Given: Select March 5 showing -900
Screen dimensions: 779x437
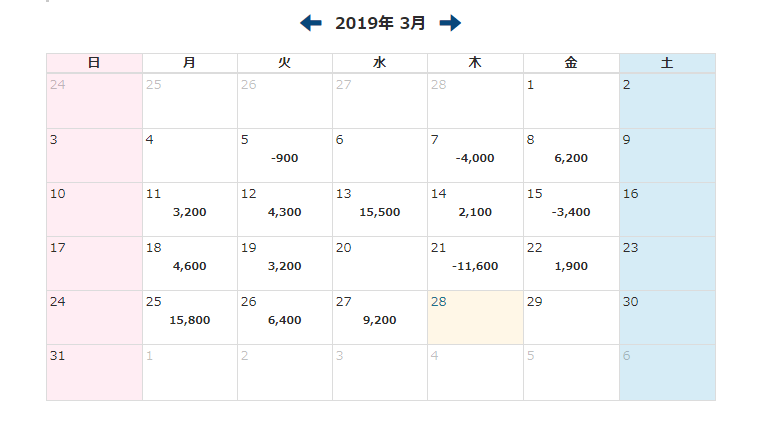Looking at the screenshot, I should (285, 157).
